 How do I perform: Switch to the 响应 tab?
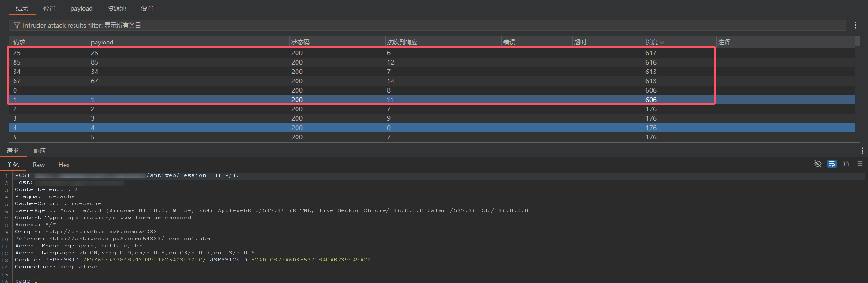pyautogui.click(x=40, y=151)
